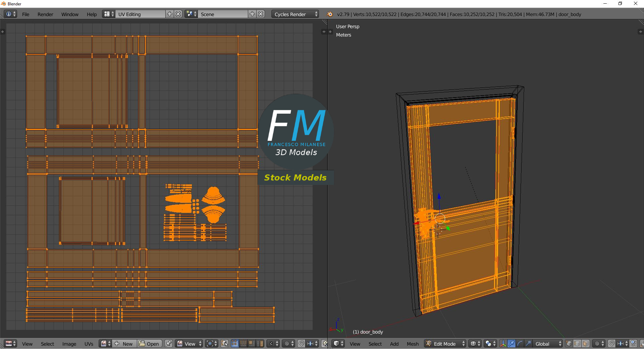Open the Render menu

tap(45, 14)
